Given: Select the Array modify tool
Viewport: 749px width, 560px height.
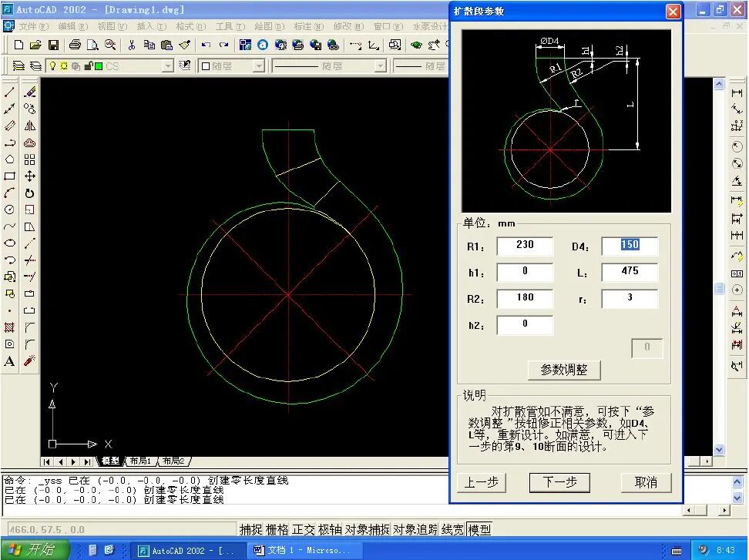Looking at the screenshot, I should 29,159.
